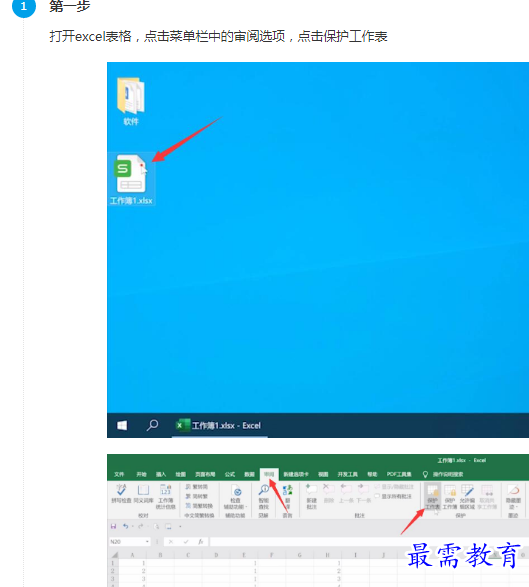Image resolution: width=529 pixels, height=587 pixels.
Task: Click 简转繁 conversion
Action: click(x=197, y=496)
